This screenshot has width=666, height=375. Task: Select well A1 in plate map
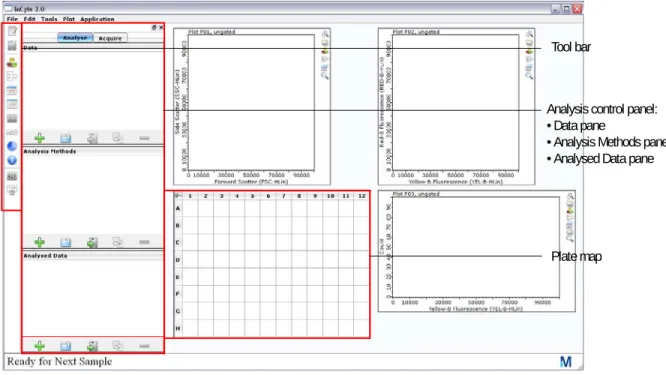(x=190, y=208)
